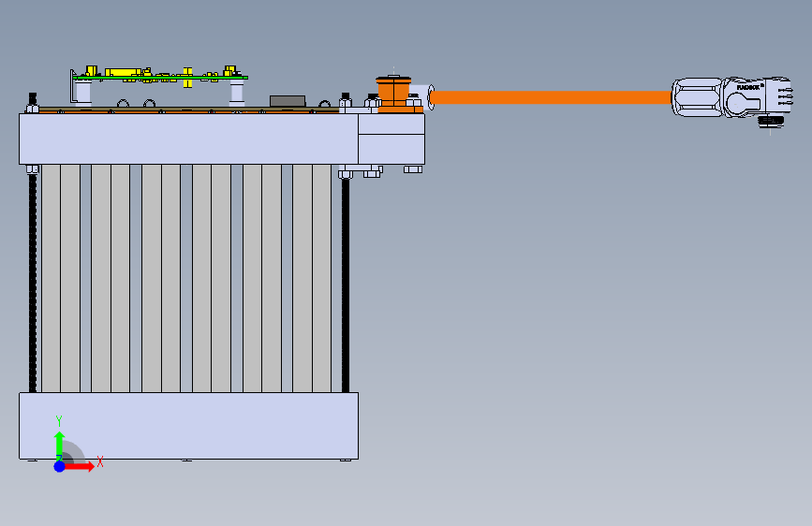Click the blue Z axis dot of the triad

(x=60, y=466)
